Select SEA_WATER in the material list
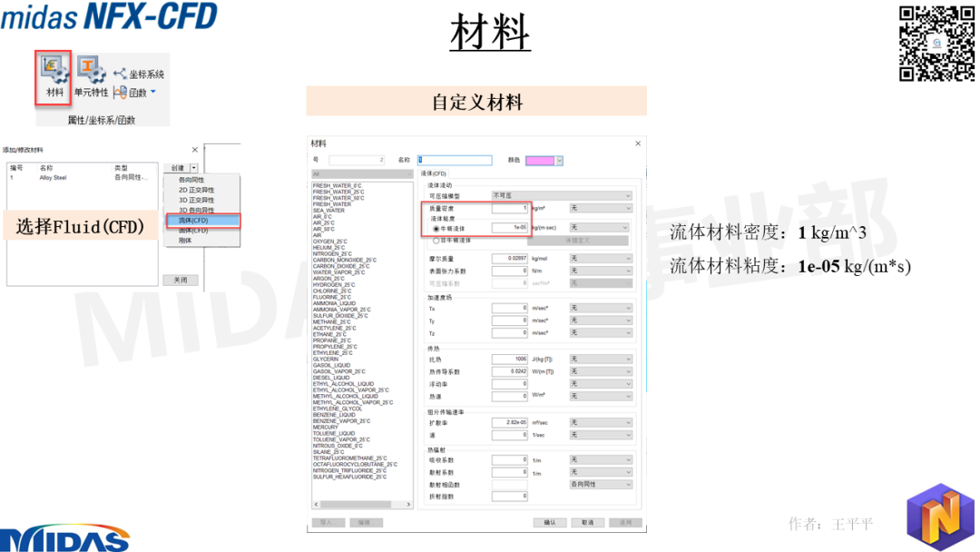This screenshot has width=980, height=552. click(x=328, y=211)
